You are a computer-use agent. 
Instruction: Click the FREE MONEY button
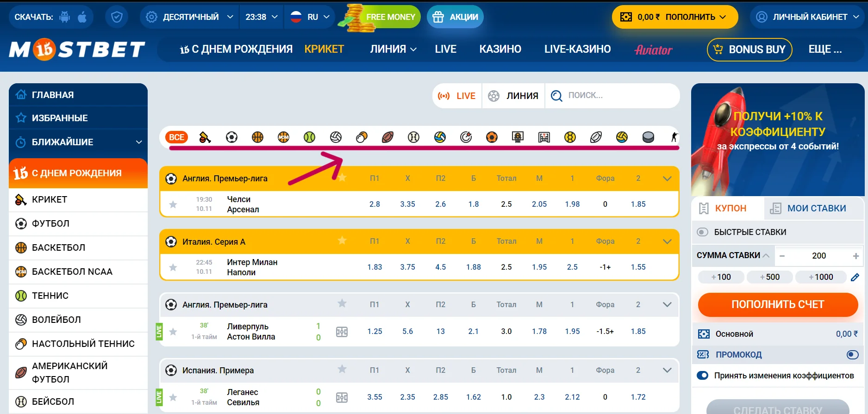click(390, 17)
